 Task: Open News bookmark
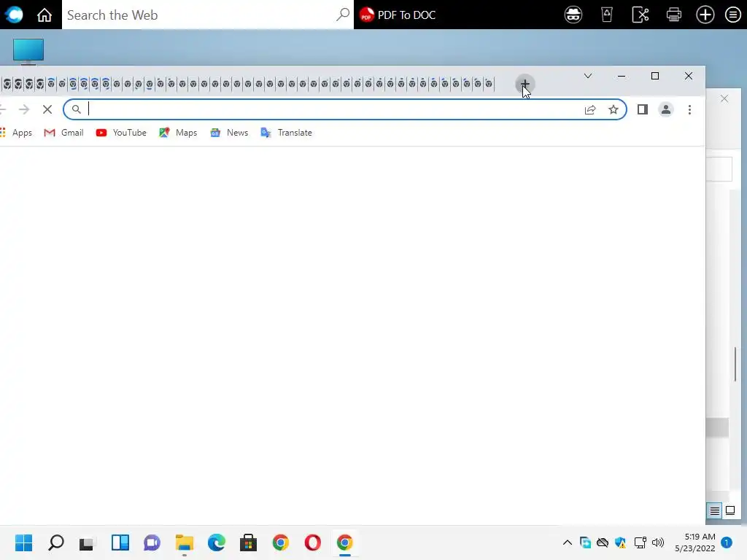tap(229, 133)
